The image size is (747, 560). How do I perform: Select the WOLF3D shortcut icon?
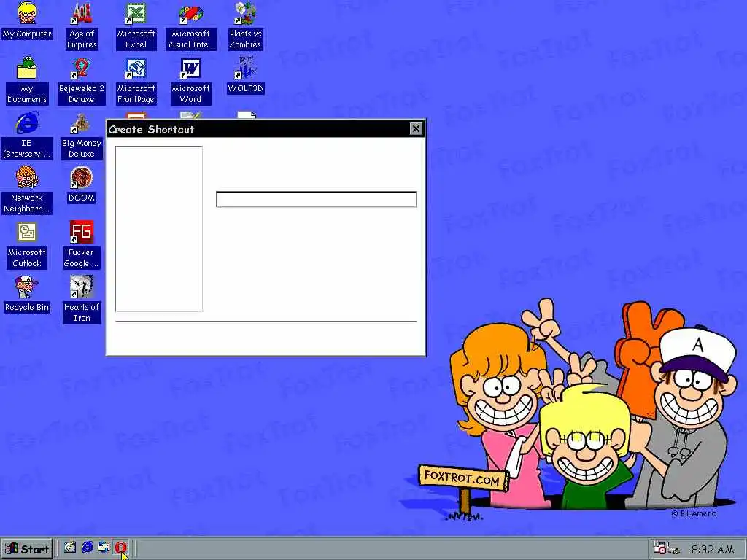tap(245, 68)
